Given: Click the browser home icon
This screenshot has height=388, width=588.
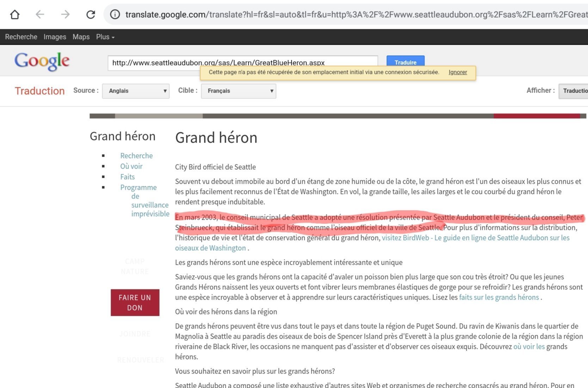Looking at the screenshot, I should click(15, 14).
